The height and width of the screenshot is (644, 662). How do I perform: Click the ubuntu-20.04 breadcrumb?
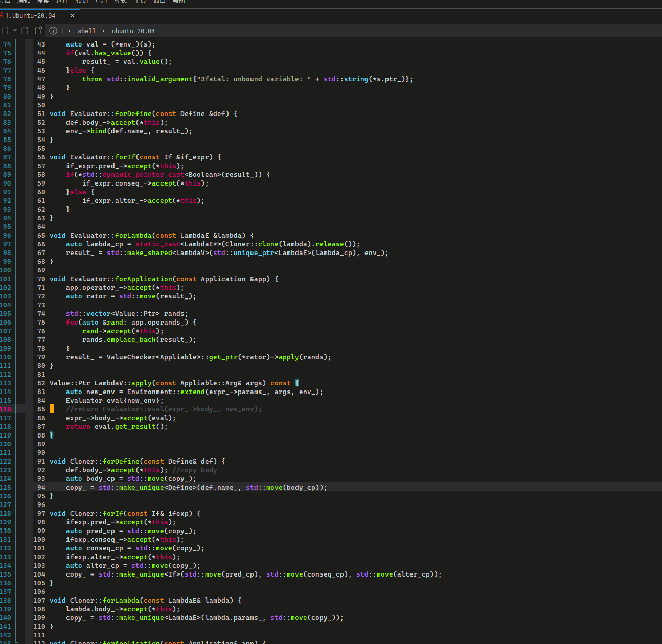click(x=133, y=31)
